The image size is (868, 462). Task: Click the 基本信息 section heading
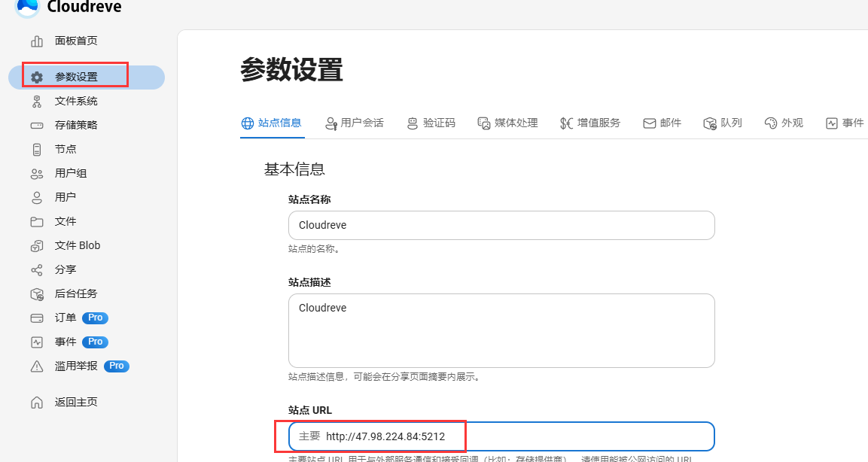[294, 169]
